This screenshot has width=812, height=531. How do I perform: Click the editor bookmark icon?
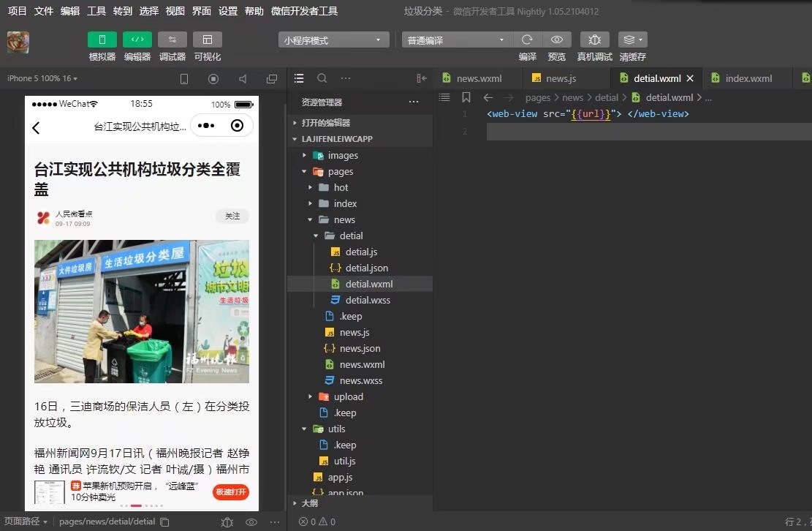click(x=466, y=97)
